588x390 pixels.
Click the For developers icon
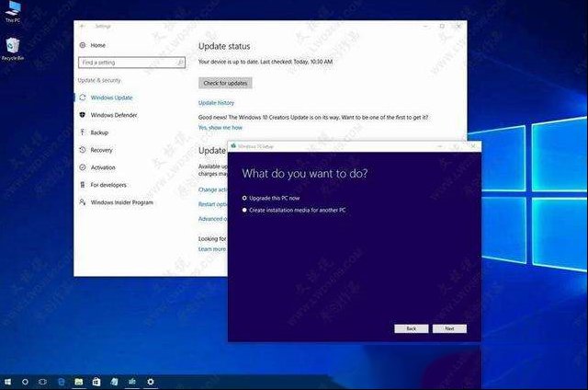pos(83,185)
